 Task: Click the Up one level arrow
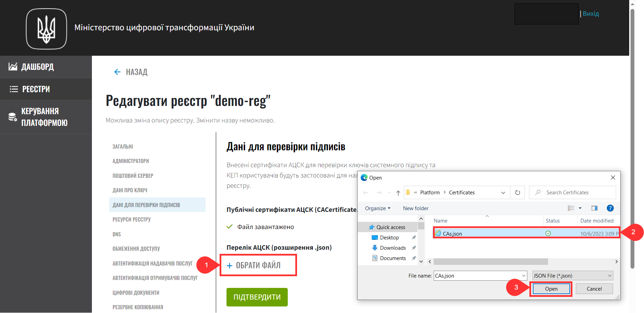[398, 193]
